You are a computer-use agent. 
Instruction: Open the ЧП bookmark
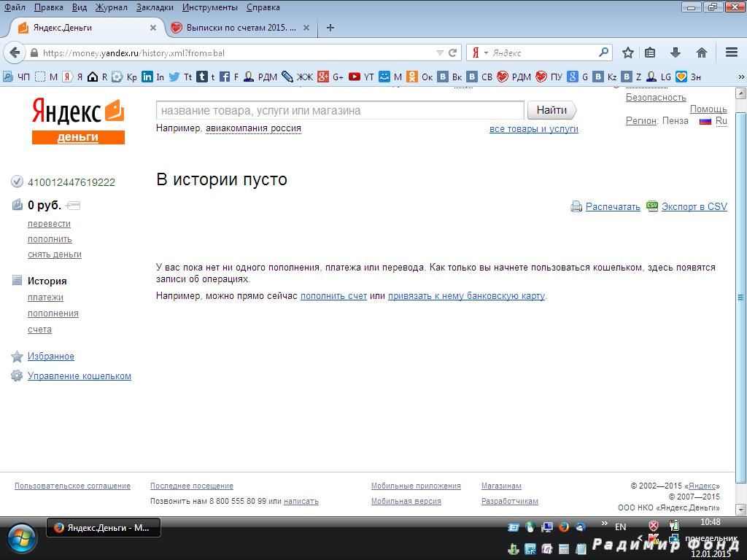tap(16, 77)
